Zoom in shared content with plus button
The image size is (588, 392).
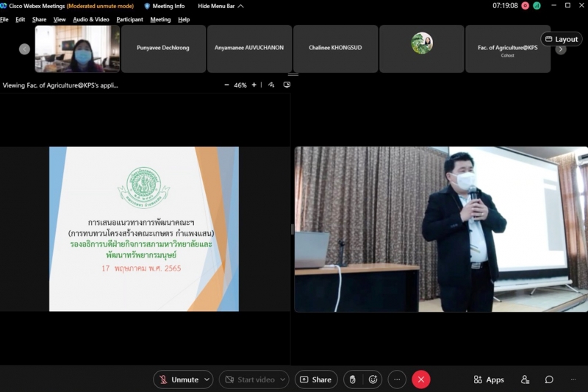pyautogui.click(x=254, y=85)
